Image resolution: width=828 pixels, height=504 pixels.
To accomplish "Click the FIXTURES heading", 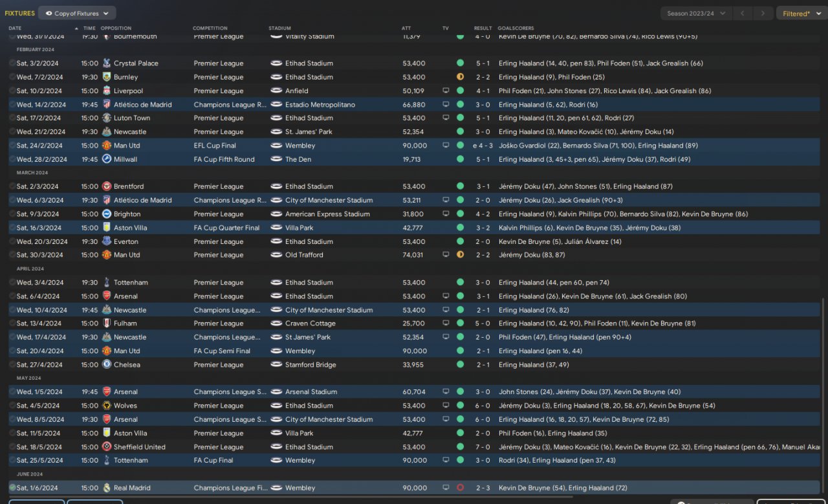I will (19, 14).
